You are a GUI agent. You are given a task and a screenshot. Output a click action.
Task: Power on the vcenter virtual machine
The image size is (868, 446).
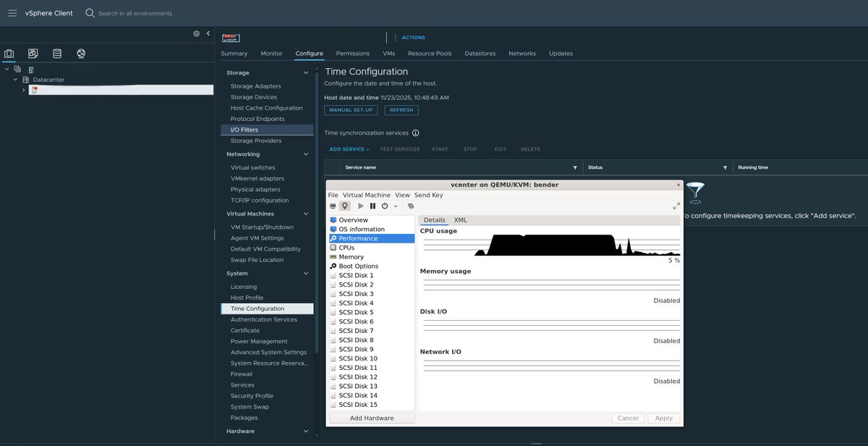[361, 206]
